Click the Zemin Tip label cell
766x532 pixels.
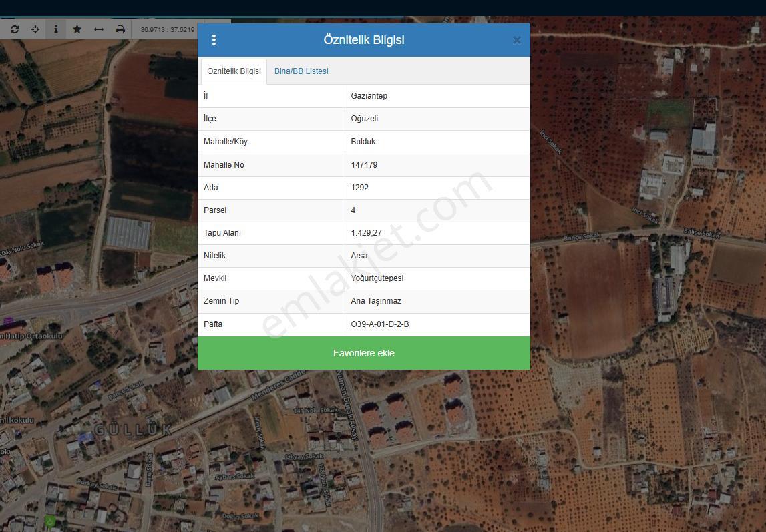[271, 300]
